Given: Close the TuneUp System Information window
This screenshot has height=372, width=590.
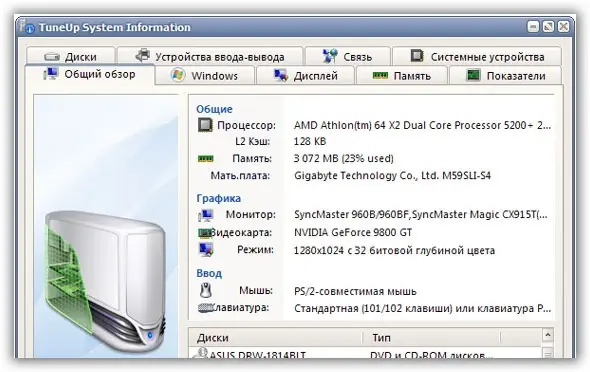Looking at the screenshot, I should (x=563, y=27).
